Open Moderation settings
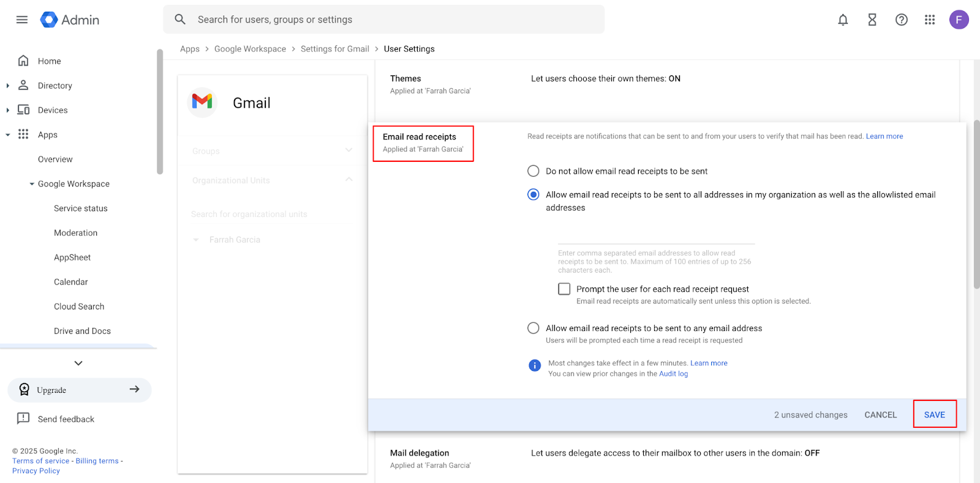This screenshot has width=980, height=483. 76,232
